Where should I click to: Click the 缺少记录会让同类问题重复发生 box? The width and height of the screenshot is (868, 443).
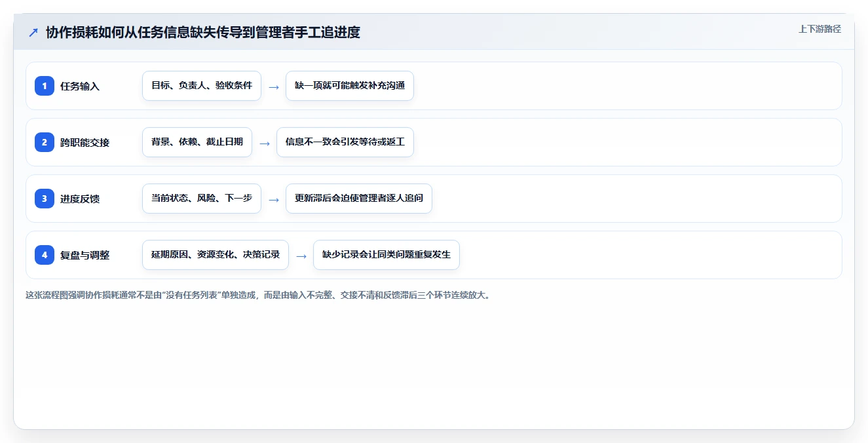coord(387,255)
